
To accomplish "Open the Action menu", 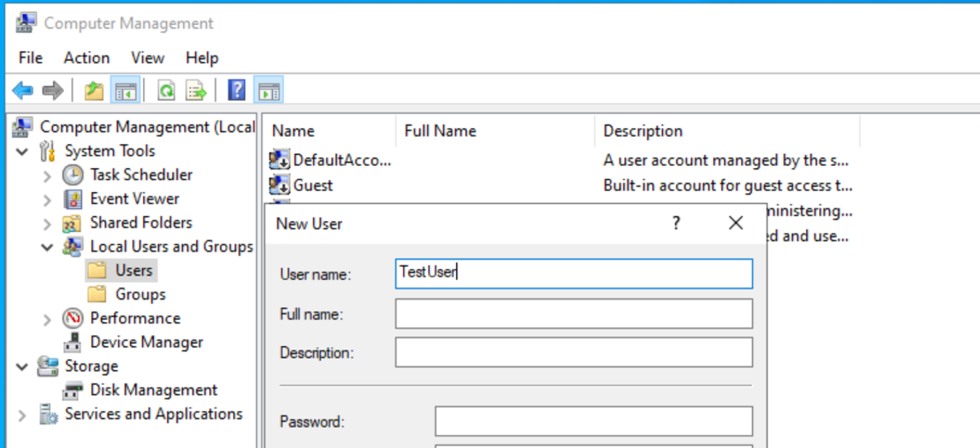I will point(86,57).
